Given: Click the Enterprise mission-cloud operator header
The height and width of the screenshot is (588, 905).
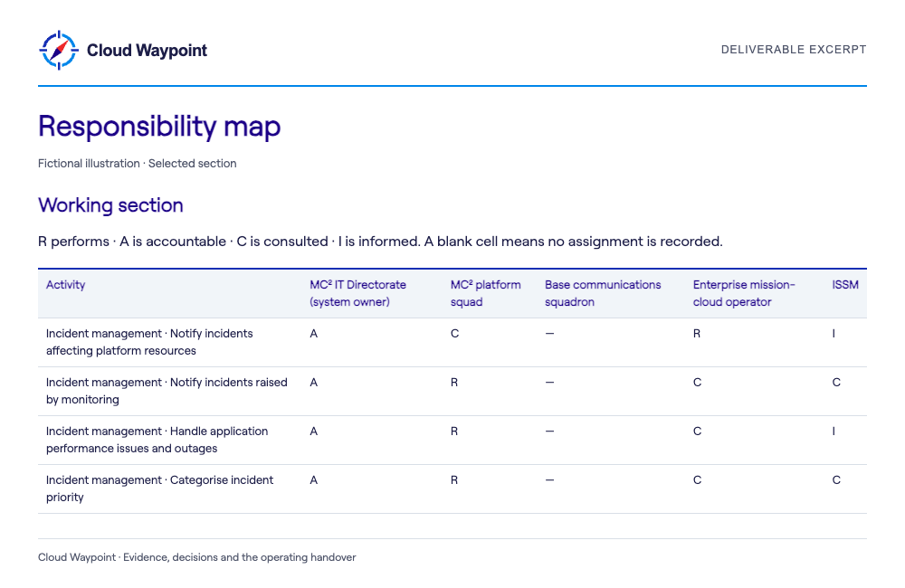Looking at the screenshot, I should (x=744, y=293).
